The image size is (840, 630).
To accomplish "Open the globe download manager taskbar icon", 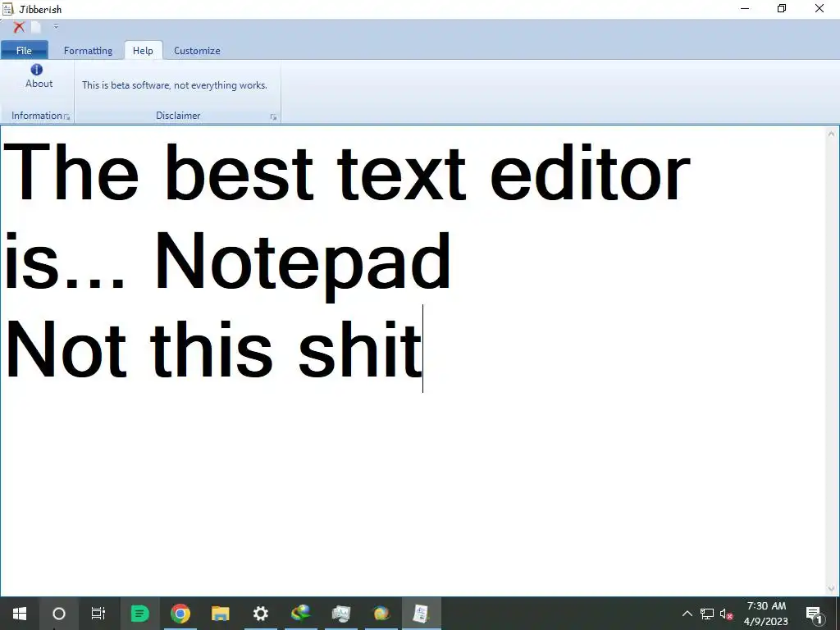I will 300,614.
